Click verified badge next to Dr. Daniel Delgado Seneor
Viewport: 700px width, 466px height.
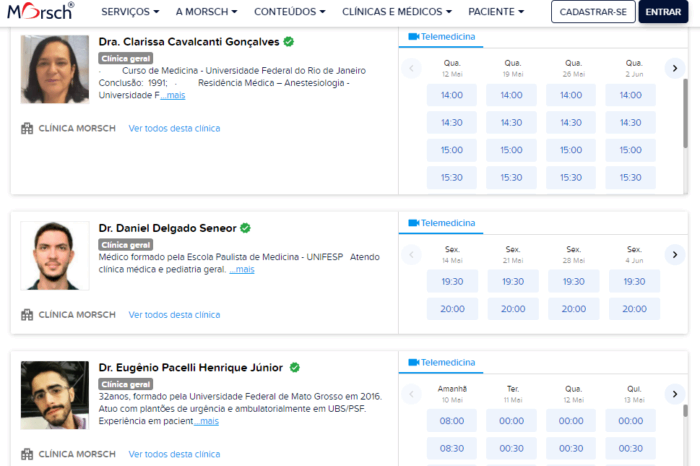245,228
